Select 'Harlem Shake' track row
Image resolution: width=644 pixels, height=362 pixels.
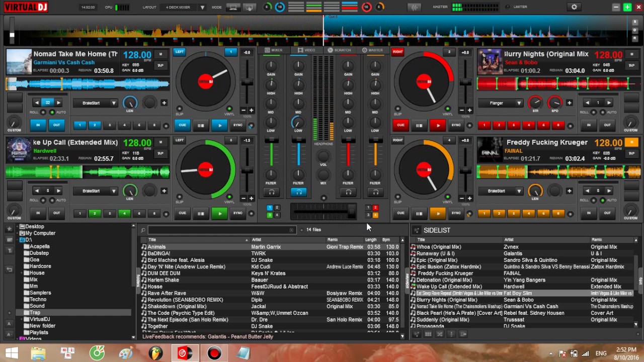pyautogui.click(x=271, y=280)
